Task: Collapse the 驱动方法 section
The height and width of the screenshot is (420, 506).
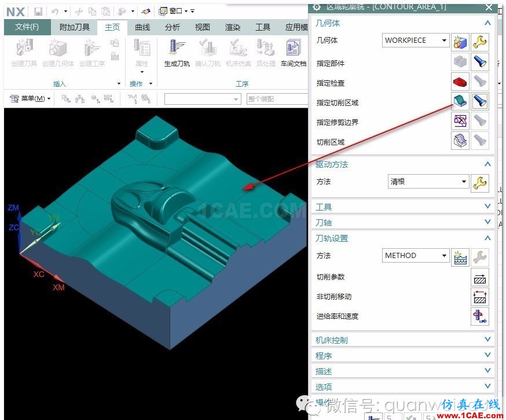Action: 487,164
